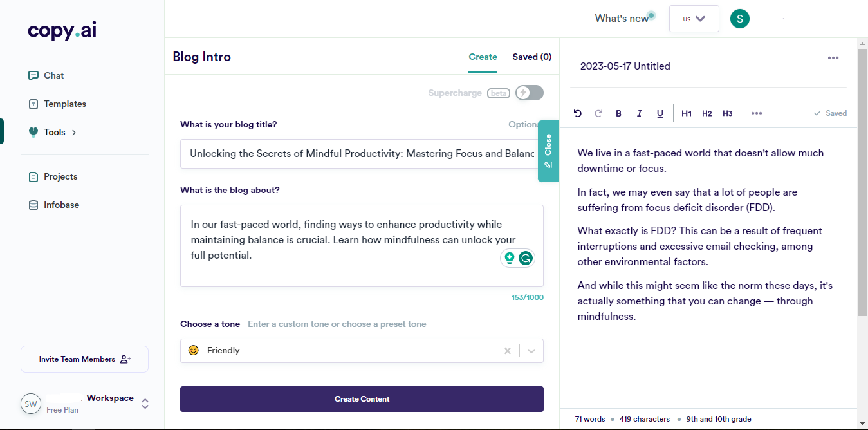The image size is (868, 430).
Task: Open Templates from the sidebar
Action: pos(57,104)
